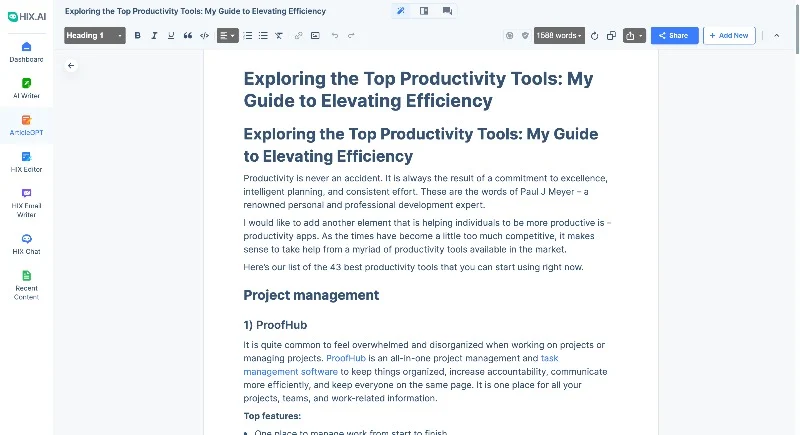Click the main H1 heading text
Viewport: 800px width, 435px height.
pyautogui.click(x=418, y=89)
